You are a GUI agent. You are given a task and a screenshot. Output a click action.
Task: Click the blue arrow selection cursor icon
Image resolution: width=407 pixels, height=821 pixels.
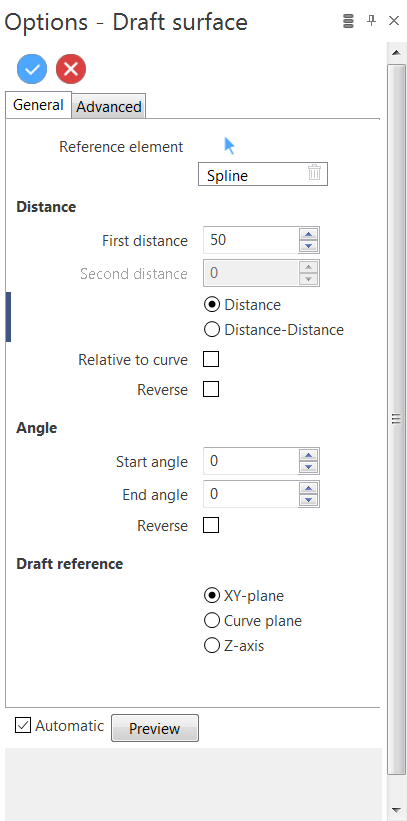(229, 146)
